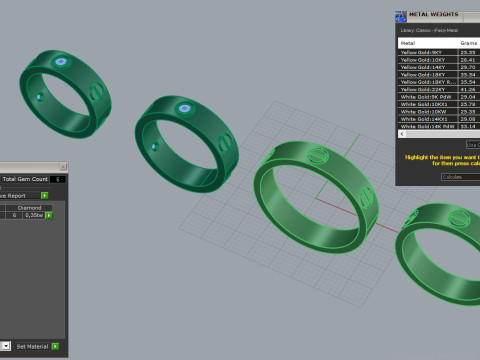Viewport: 480px width, 360px height.
Task: Select the first dark green ring with gems
Action: click(x=65, y=94)
